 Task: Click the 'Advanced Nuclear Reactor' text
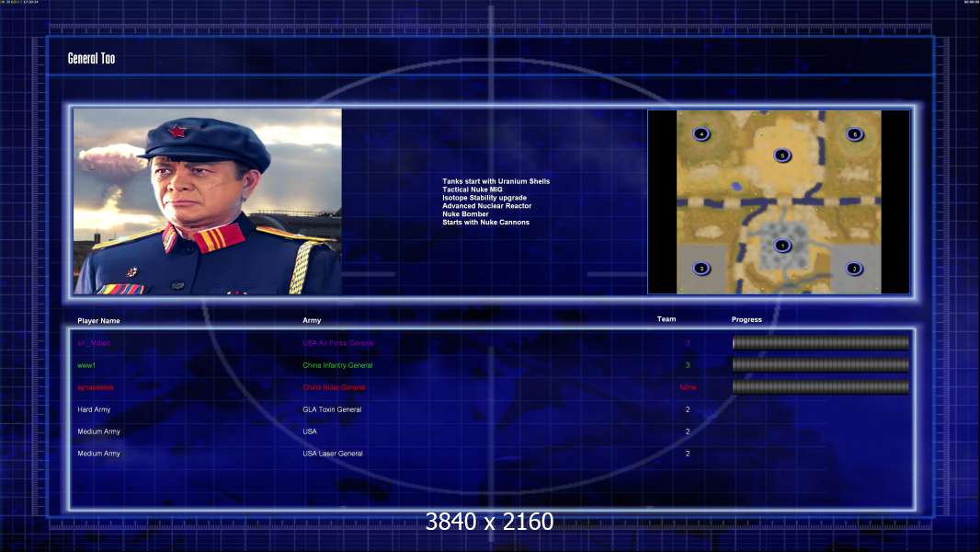coord(487,206)
